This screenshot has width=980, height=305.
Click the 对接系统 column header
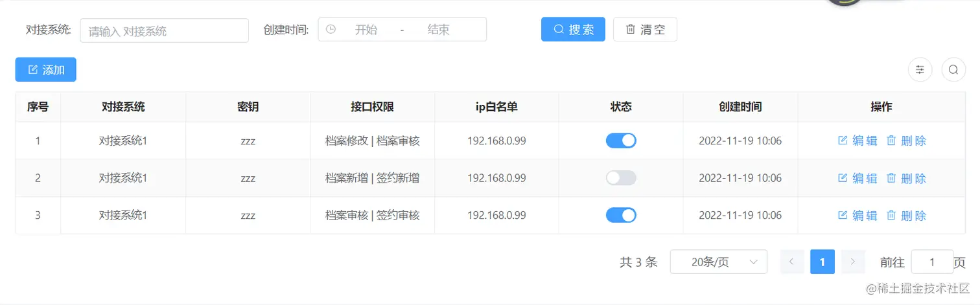point(123,107)
